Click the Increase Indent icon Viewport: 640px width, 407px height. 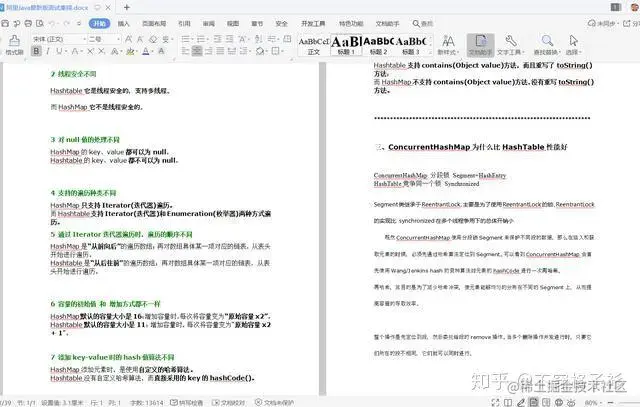pyautogui.click(x=230, y=39)
